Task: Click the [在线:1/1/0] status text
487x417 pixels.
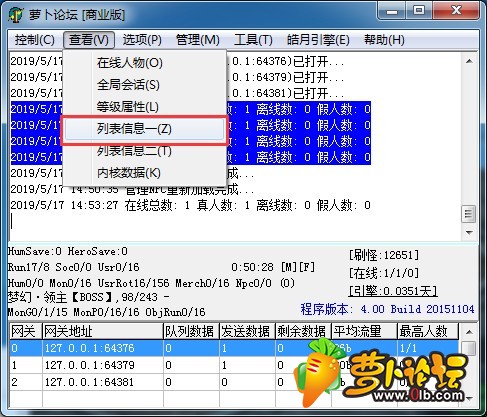Action: 384,273
